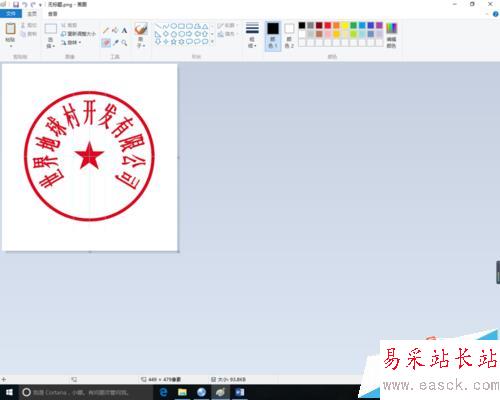Open the Rotate (旋转) dropdown

click(71, 42)
